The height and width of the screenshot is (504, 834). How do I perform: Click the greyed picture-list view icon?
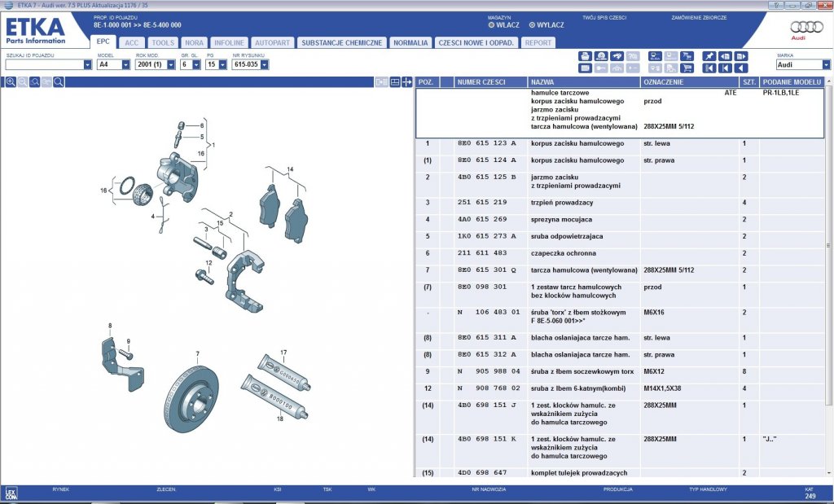tap(381, 82)
